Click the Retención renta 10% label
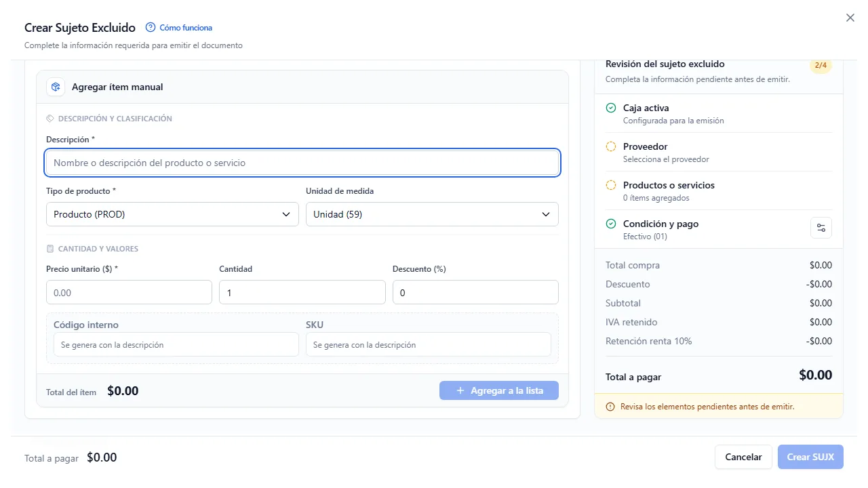This screenshot has width=868, height=488. click(649, 341)
